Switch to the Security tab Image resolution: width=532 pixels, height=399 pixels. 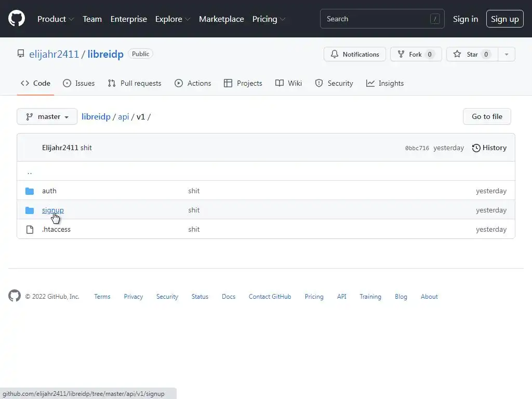click(334, 84)
